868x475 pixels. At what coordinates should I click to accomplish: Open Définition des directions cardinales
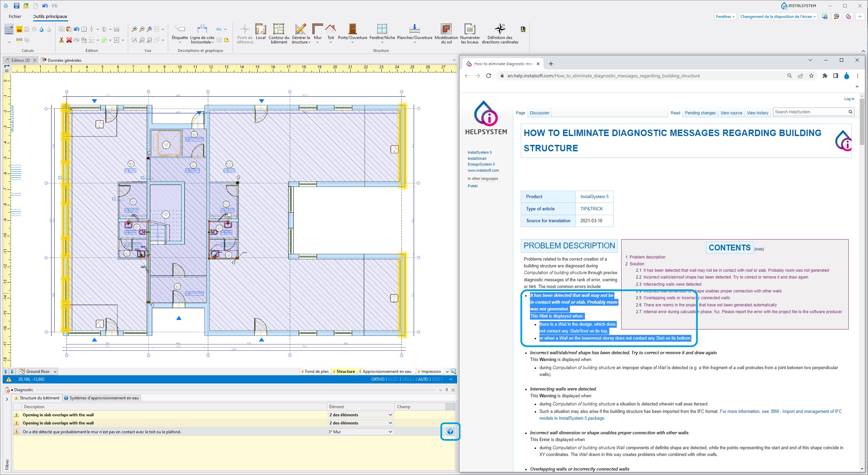500,34
